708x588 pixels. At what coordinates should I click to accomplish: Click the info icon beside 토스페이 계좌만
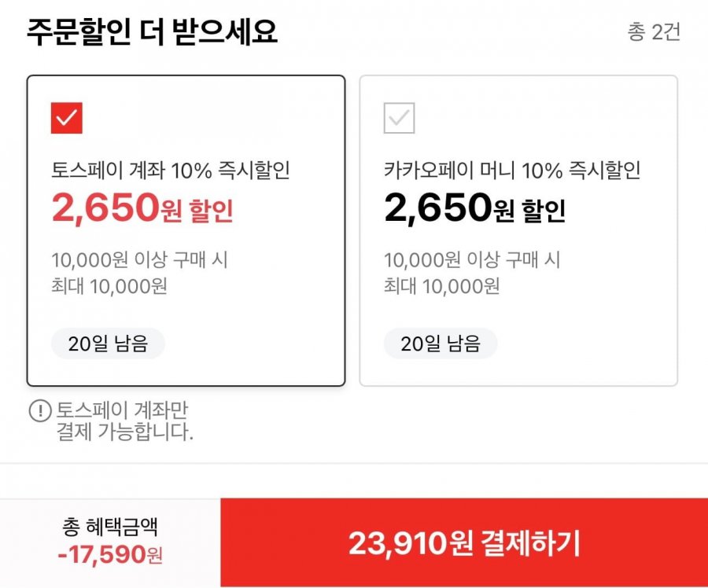(x=40, y=410)
